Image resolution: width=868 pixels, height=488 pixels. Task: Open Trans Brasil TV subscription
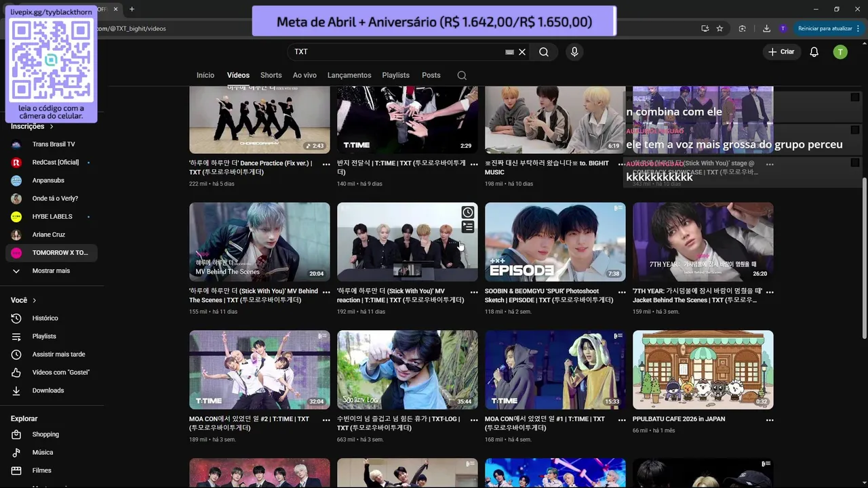tap(52, 144)
